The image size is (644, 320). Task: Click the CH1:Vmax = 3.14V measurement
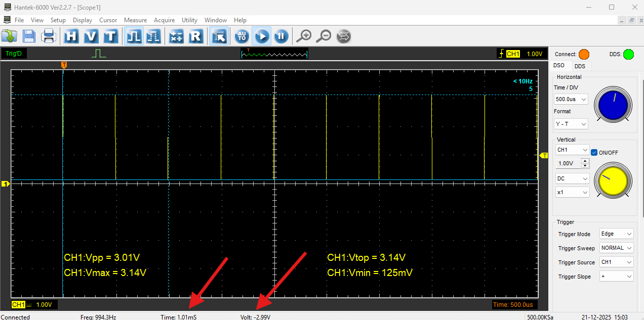(105, 273)
